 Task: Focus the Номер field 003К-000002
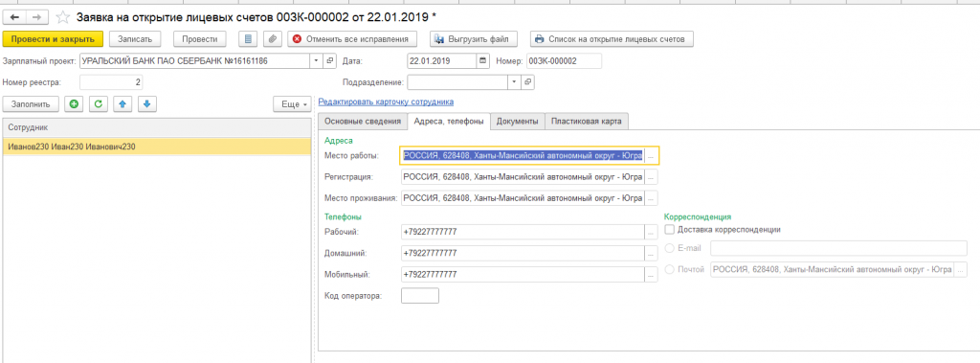coord(564,61)
